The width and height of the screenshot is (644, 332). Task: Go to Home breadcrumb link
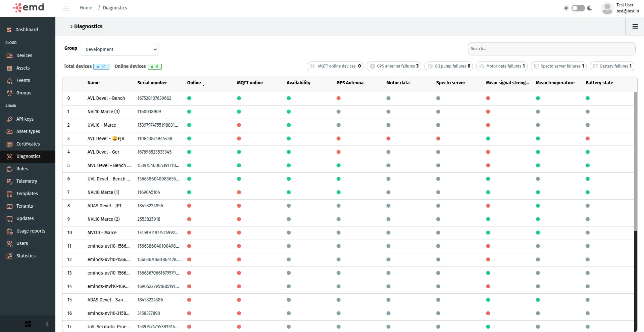(x=86, y=8)
